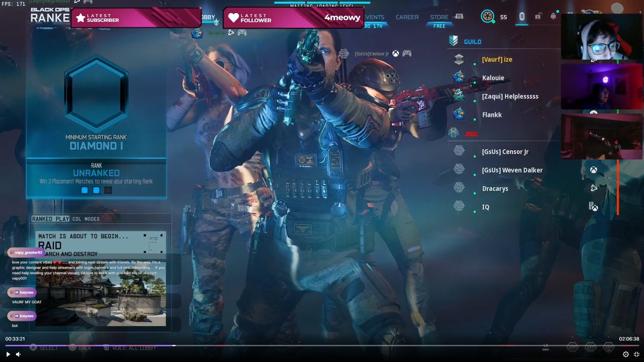Click Battle.net platform icon in Dracarys row
Viewport: 644px width, 362px height.
[x=594, y=188]
